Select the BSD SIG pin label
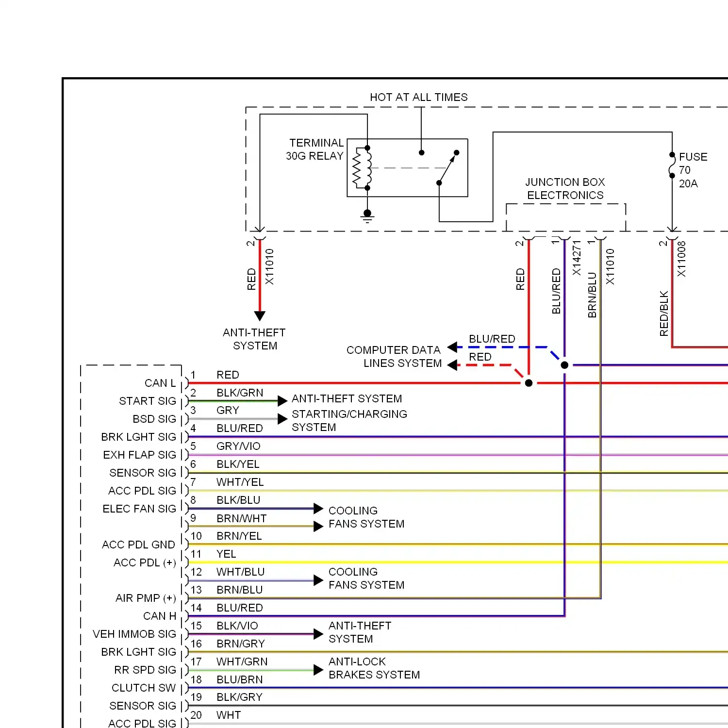 (x=154, y=419)
